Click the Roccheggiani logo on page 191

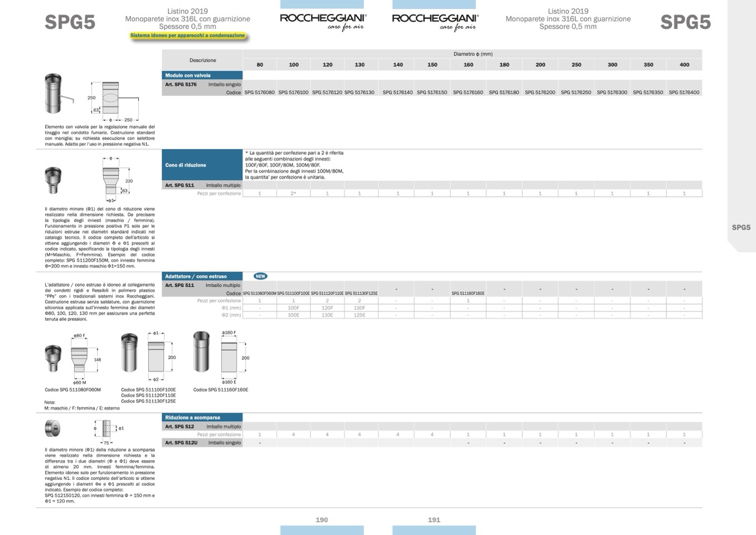434,21
